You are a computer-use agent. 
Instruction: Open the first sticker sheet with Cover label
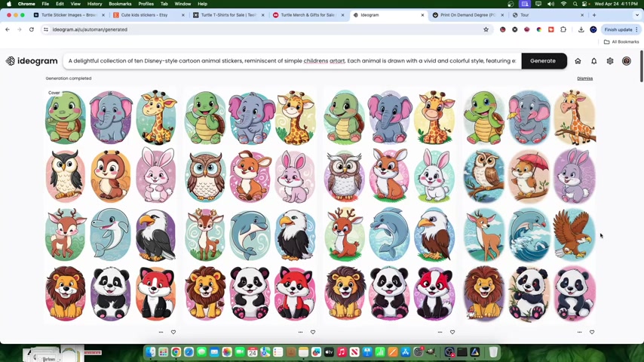tap(111, 205)
